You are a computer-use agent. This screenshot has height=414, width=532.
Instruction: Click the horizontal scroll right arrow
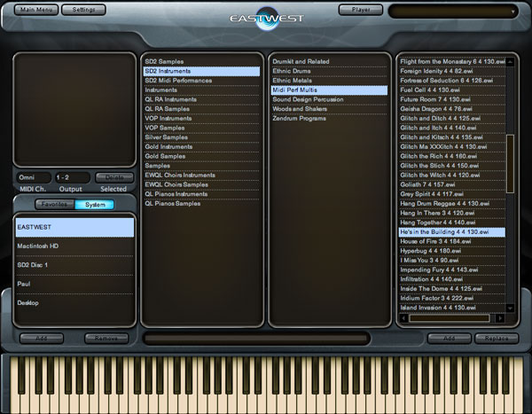click(x=500, y=318)
